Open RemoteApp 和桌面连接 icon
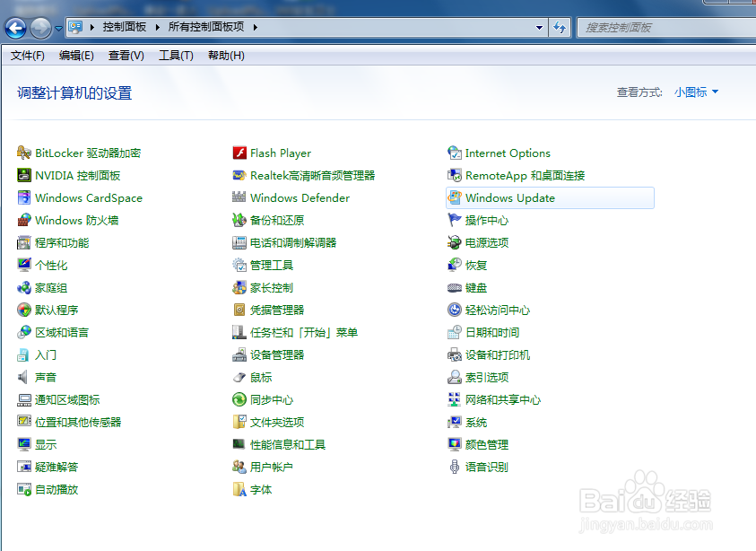The image size is (756, 551). point(454,175)
